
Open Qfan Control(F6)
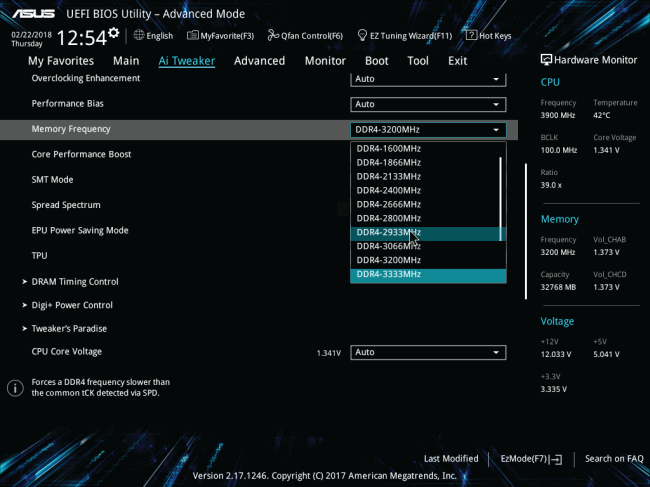pos(305,36)
